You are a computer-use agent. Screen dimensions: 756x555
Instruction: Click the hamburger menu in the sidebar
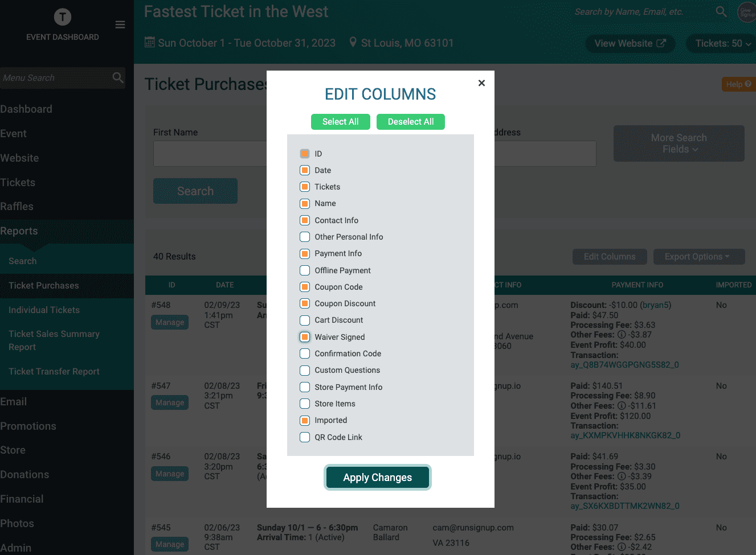click(x=119, y=24)
